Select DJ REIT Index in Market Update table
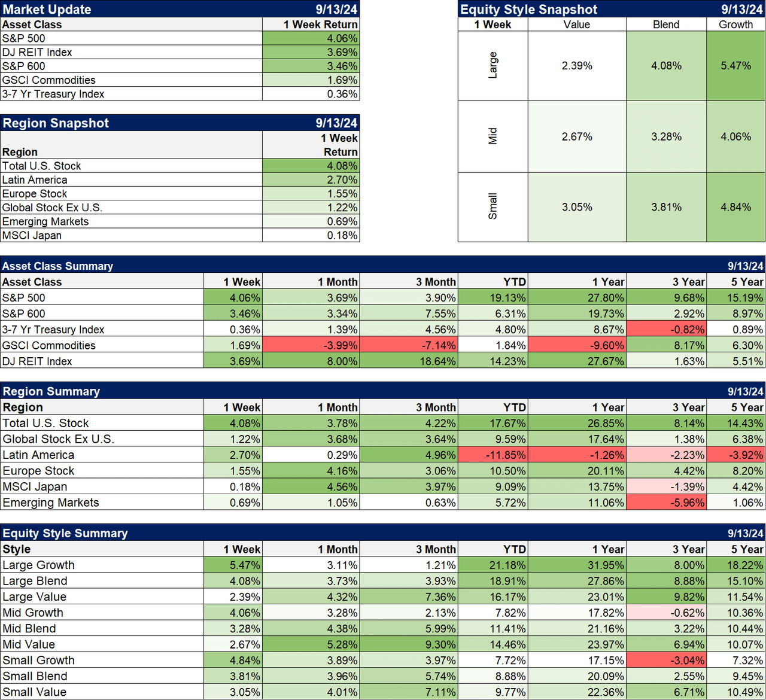 pos(37,52)
